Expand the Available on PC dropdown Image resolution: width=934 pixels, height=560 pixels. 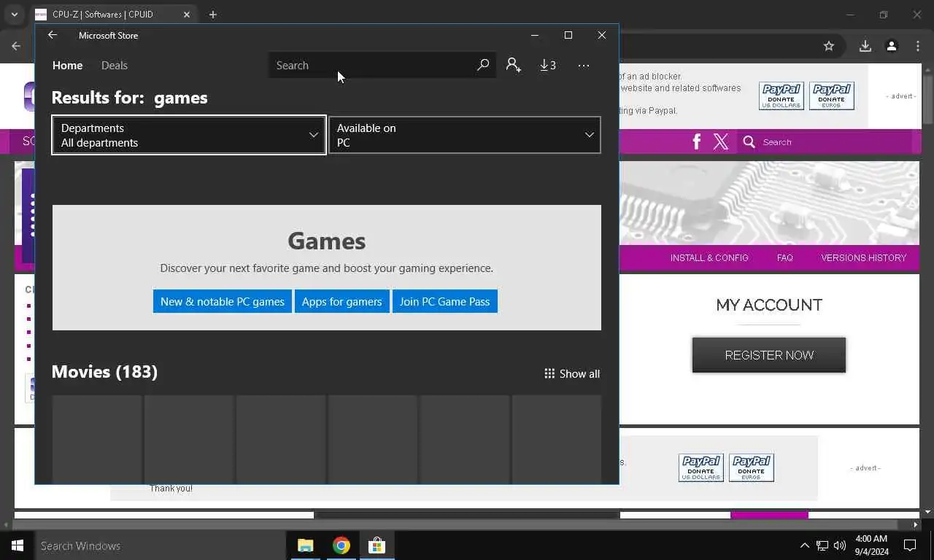click(x=465, y=135)
